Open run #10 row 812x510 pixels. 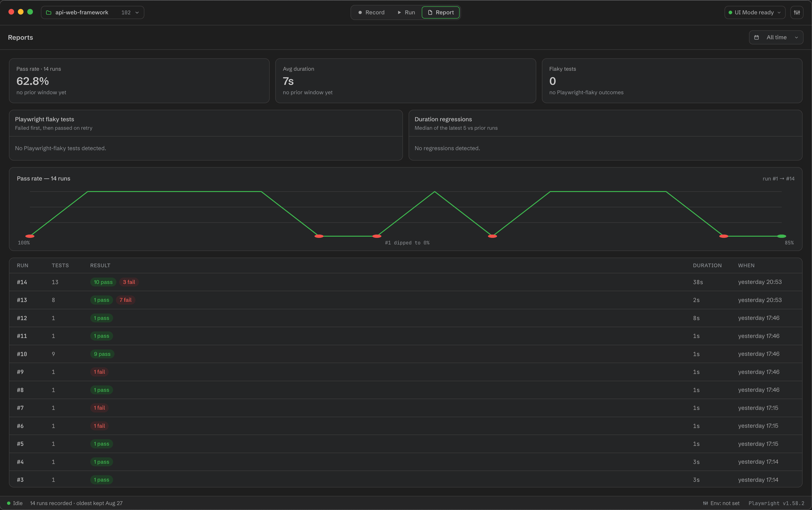click(406, 354)
